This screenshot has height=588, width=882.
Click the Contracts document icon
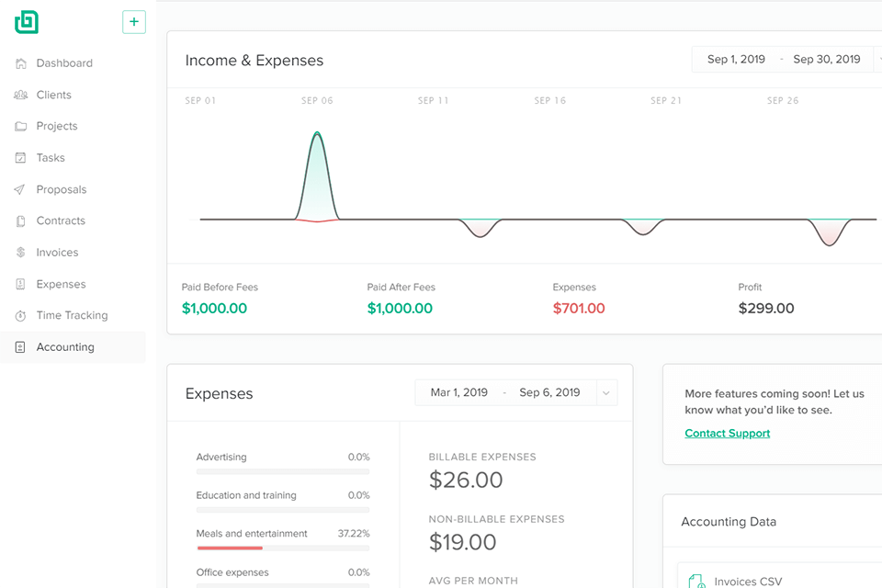[21, 221]
